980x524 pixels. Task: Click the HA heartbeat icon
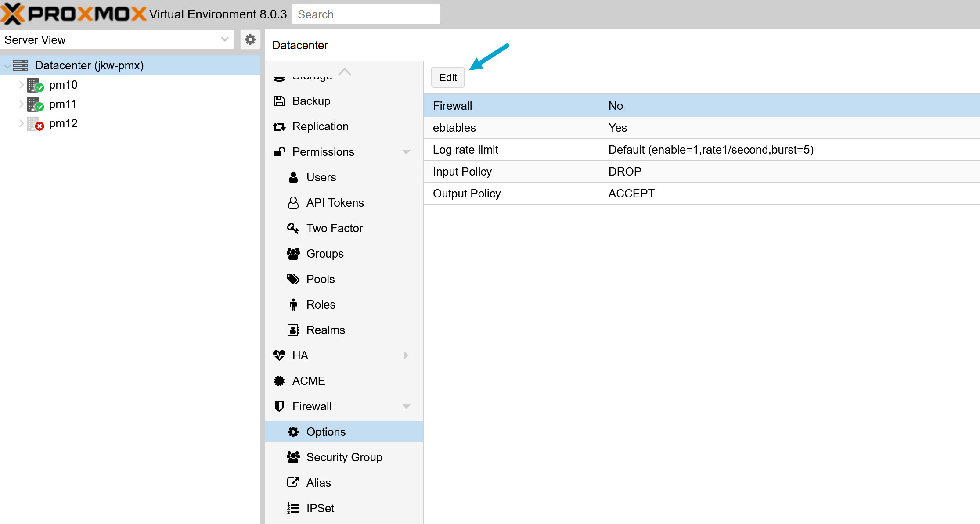point(279,355)
